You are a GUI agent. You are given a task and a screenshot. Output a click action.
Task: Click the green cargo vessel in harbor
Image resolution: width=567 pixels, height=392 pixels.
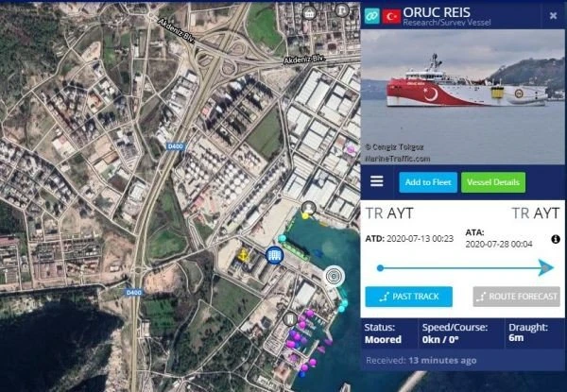296,251
